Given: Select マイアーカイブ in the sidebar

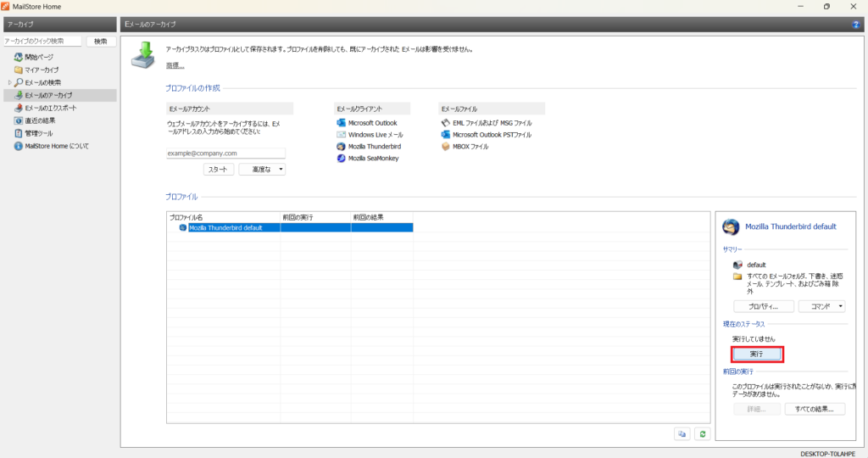Looking at the screenshot, I should (x=42, y=70).
